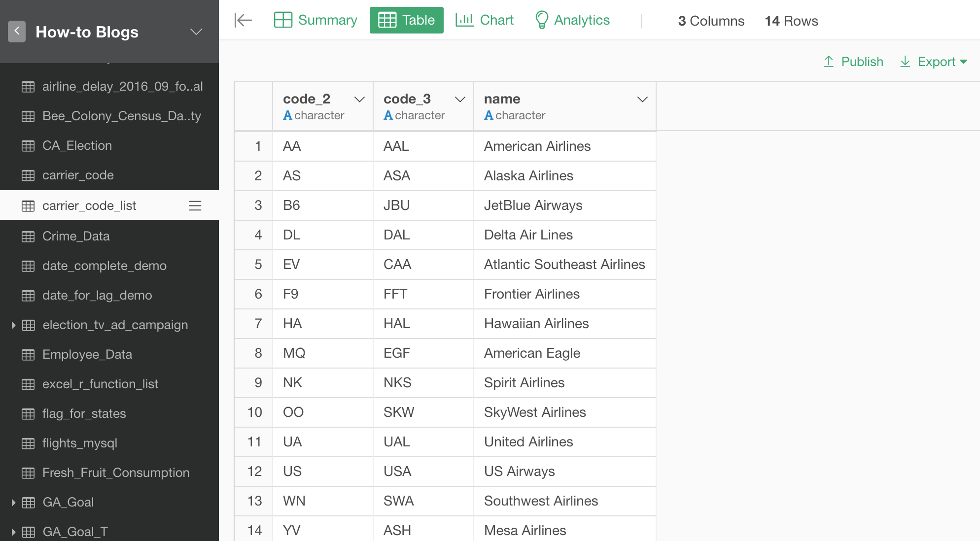This screenshot has height=541, width=980.
Task: Select the American Airlines cell
Action: [565, 146]
